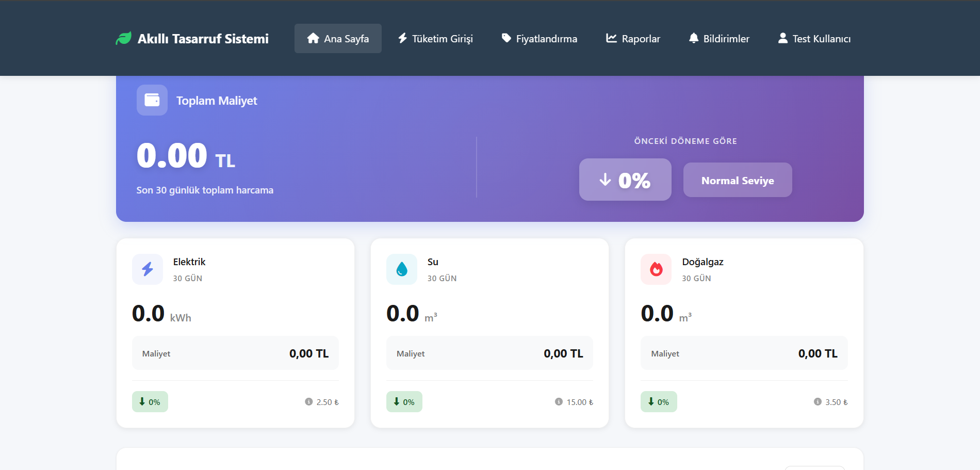980x470 pixels.
Task: Show Bildirimler notifications
Action: (719, 38)
